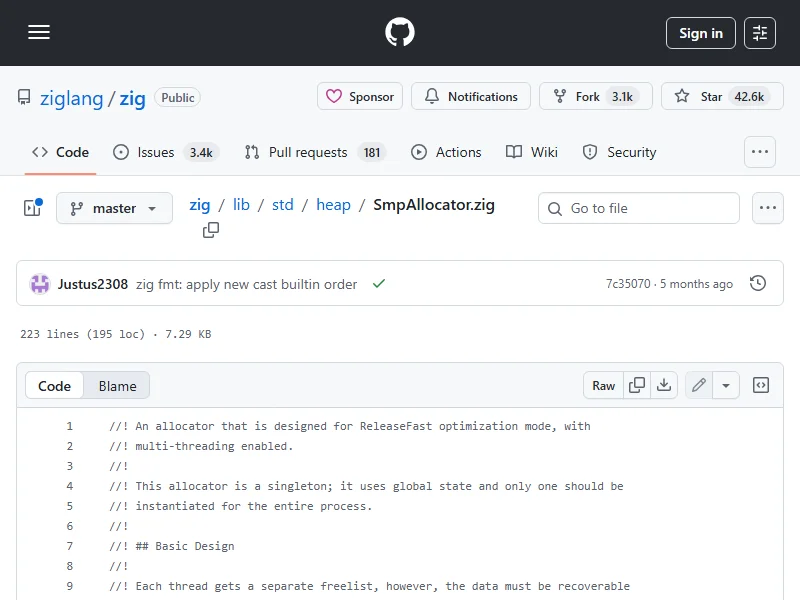
Task: Open the Issues tab
Action: coord(164,152)
